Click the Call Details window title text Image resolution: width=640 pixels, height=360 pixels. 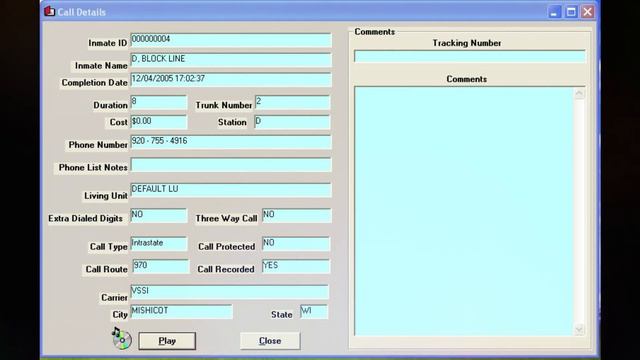click(82, 12)
